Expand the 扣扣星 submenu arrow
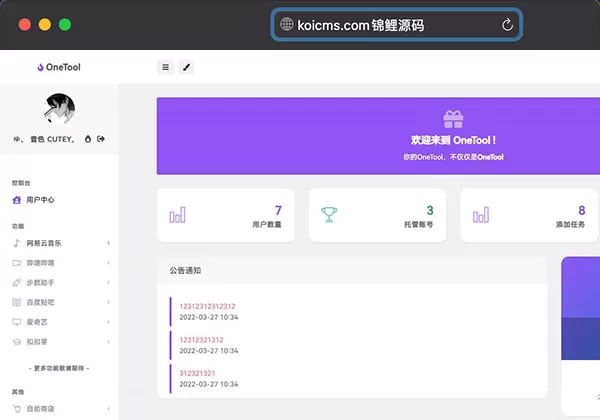Viewport: 600px width, 420px height. click(x=109, y=342)
